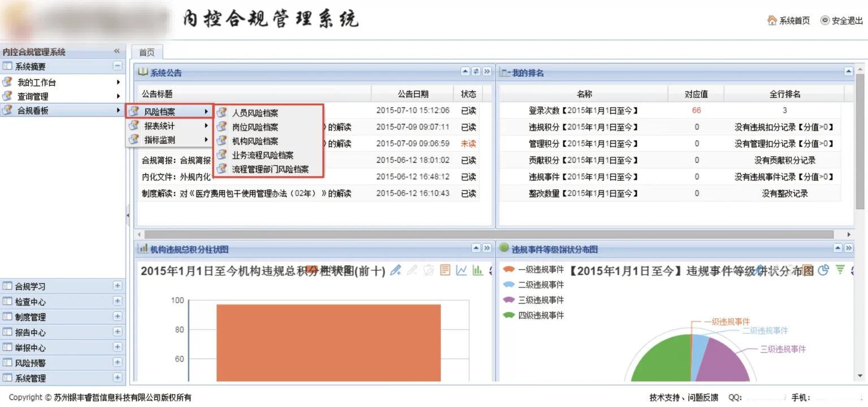The image size is (868, 407).
Task: Open the 制度解读 医疗费用包干 announcement
Action: (246, 194)
